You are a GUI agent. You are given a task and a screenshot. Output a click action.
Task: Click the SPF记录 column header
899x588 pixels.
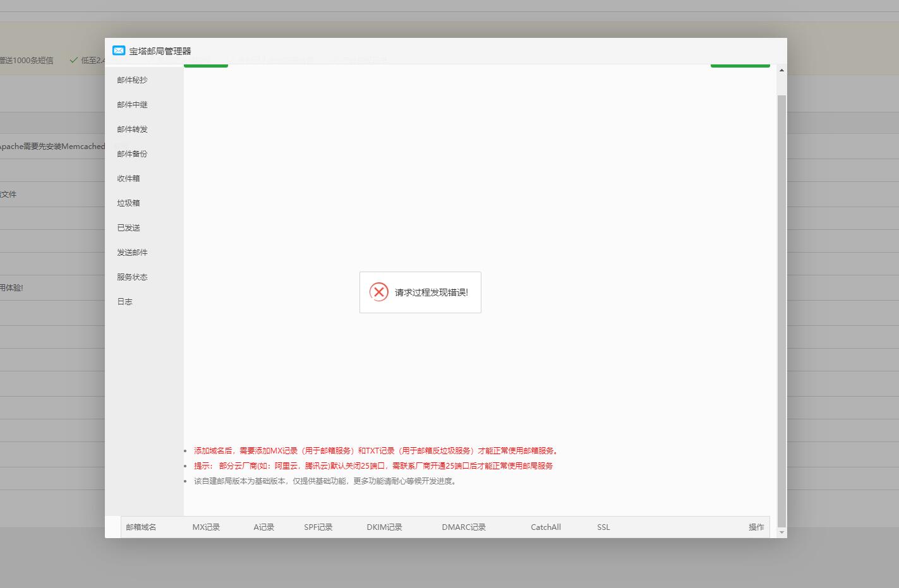tap(318, 527)
